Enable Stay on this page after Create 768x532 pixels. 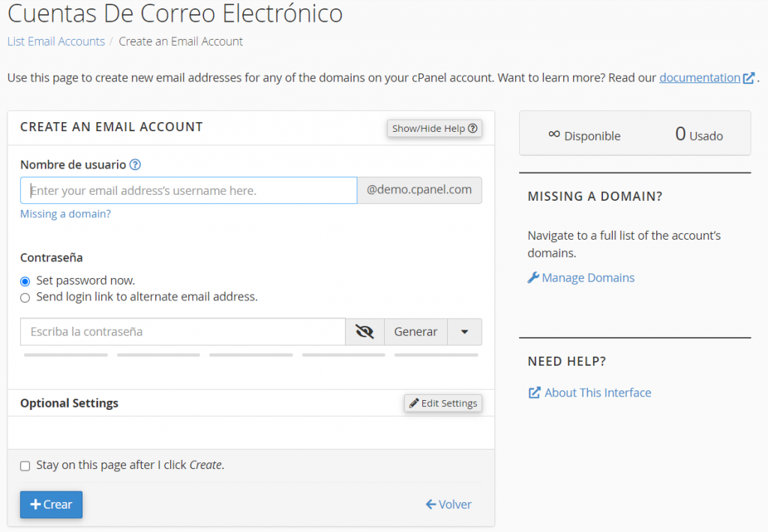[25, 465]
